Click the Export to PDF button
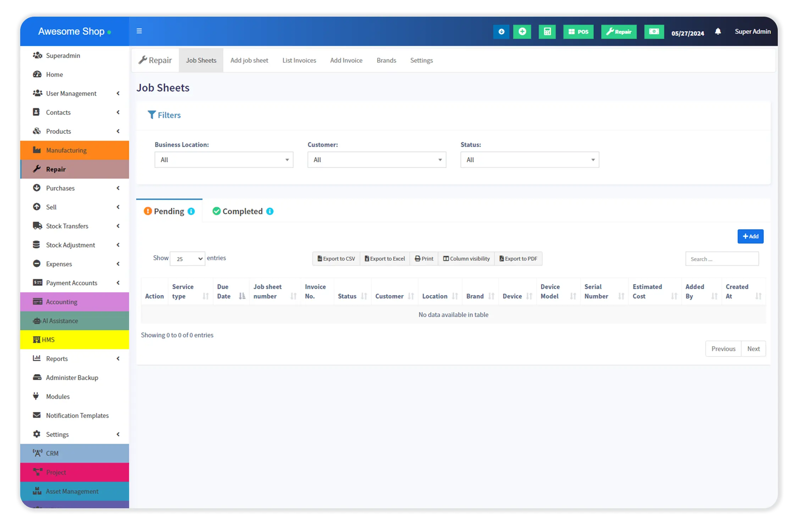This screenshot has width=798, height=532. pos(517,258)
